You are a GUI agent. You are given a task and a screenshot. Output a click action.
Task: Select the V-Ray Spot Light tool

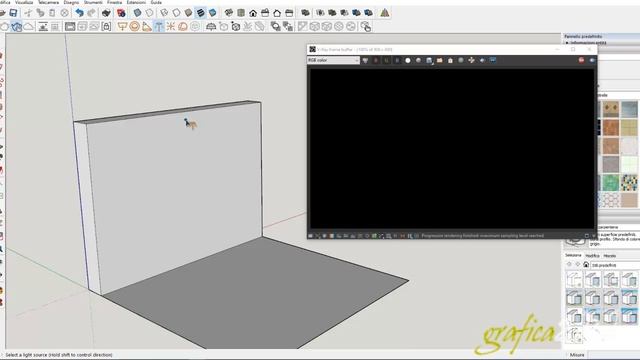(147, 27)
